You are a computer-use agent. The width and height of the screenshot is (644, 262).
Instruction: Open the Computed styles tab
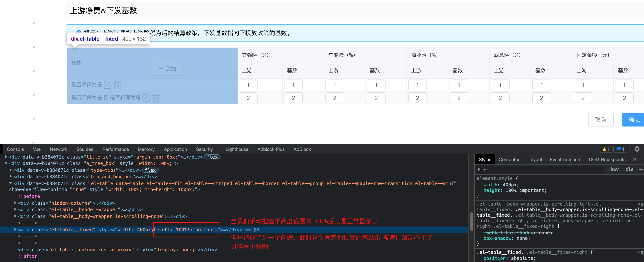click(509, 160)
